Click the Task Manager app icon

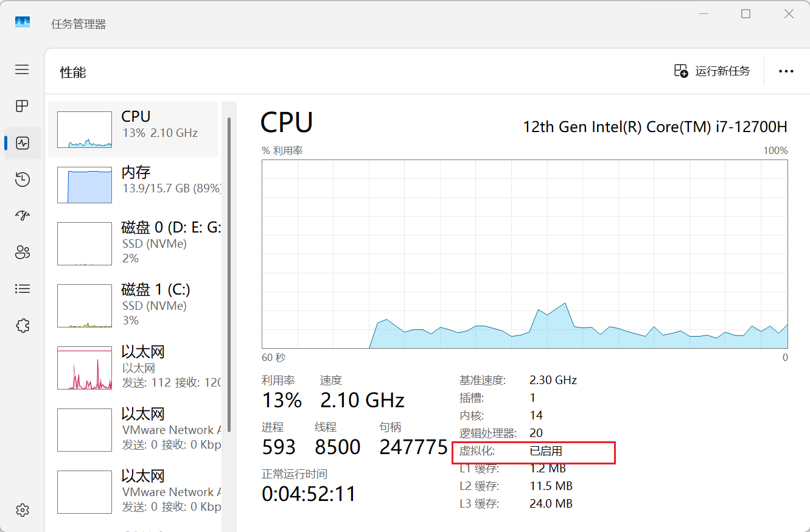23,22
